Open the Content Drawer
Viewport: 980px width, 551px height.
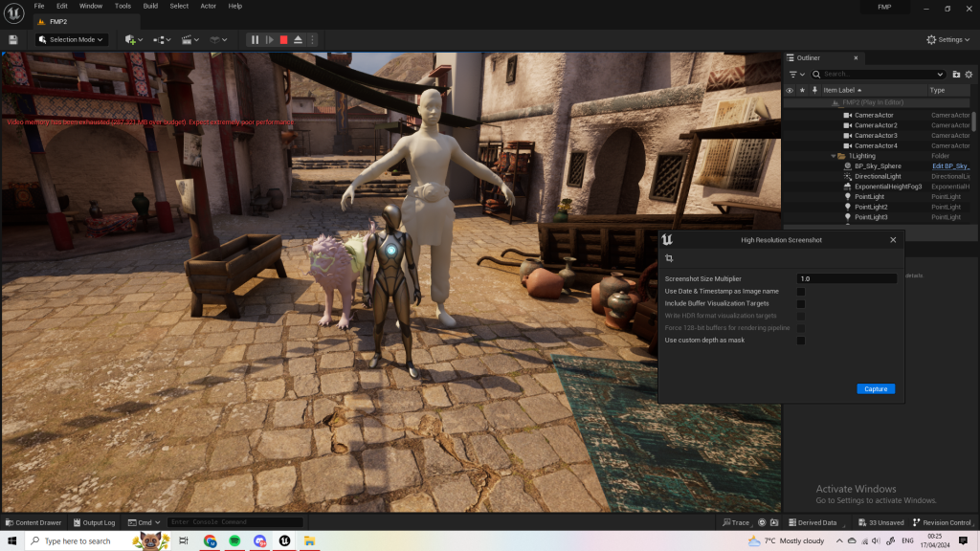click(x=33, y=522)
